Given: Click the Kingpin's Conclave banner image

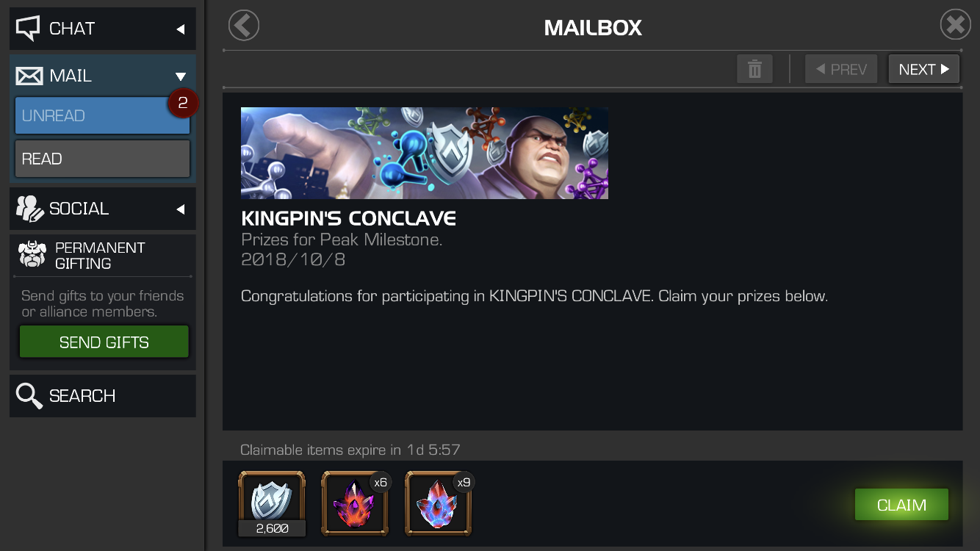Looking at the screenshot, I should [425, 153].
